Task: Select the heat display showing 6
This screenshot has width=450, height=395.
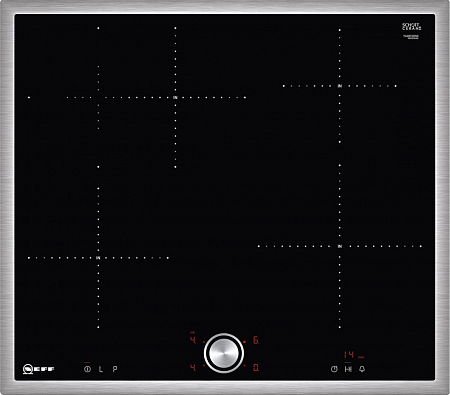Action: coord(256,340)
